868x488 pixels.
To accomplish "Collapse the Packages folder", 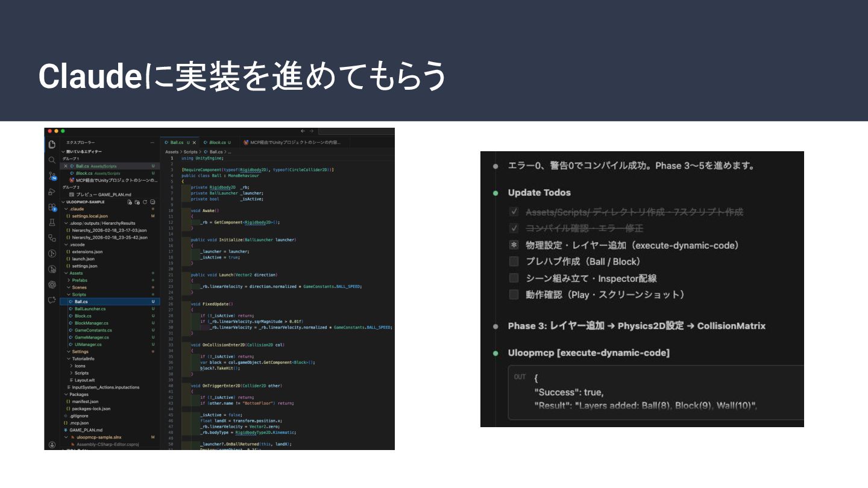I will pos(110,395).
